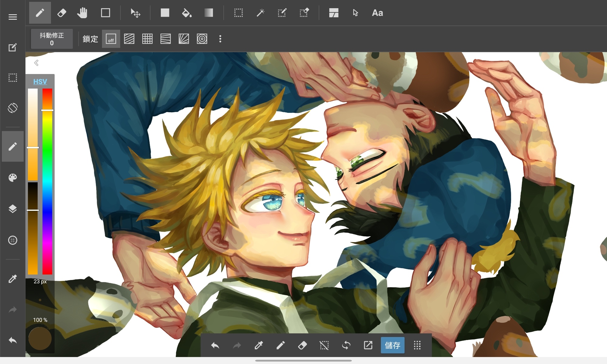Turn snap off with the off button
This screenshot has height=364, width=607.
(x=111, y=39)
